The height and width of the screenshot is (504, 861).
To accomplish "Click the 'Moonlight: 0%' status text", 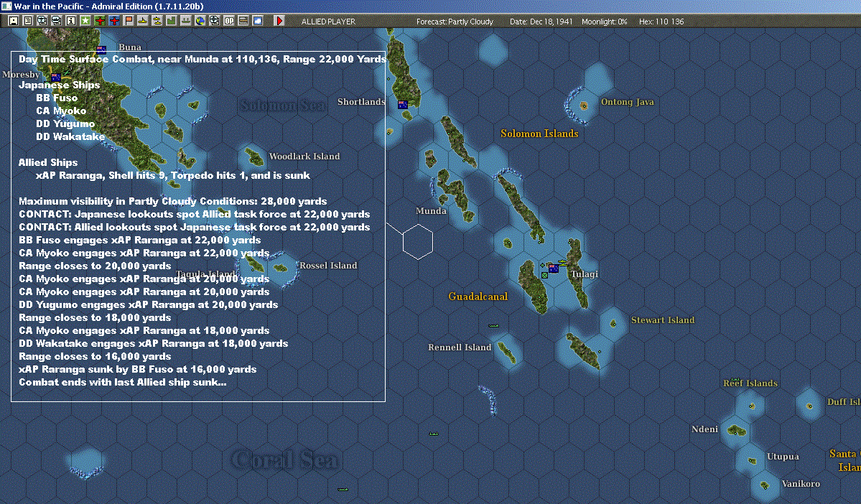I will click(x=604, y=22).
